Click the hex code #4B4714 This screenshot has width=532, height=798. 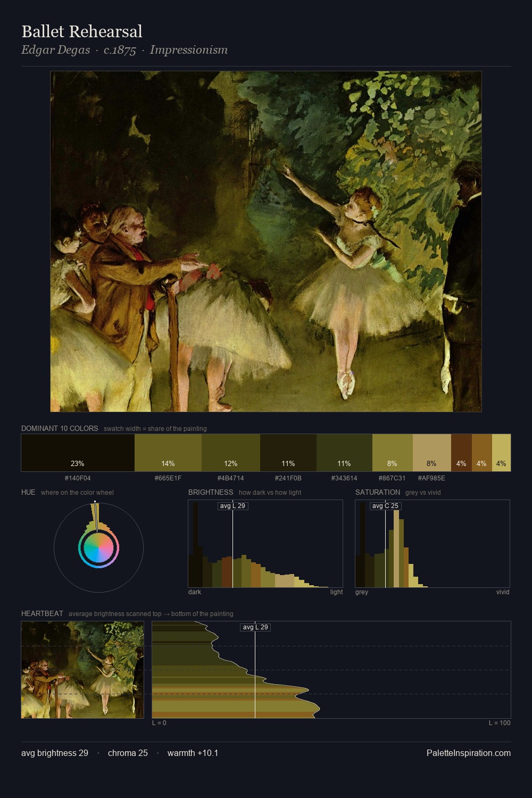(231, 478)
